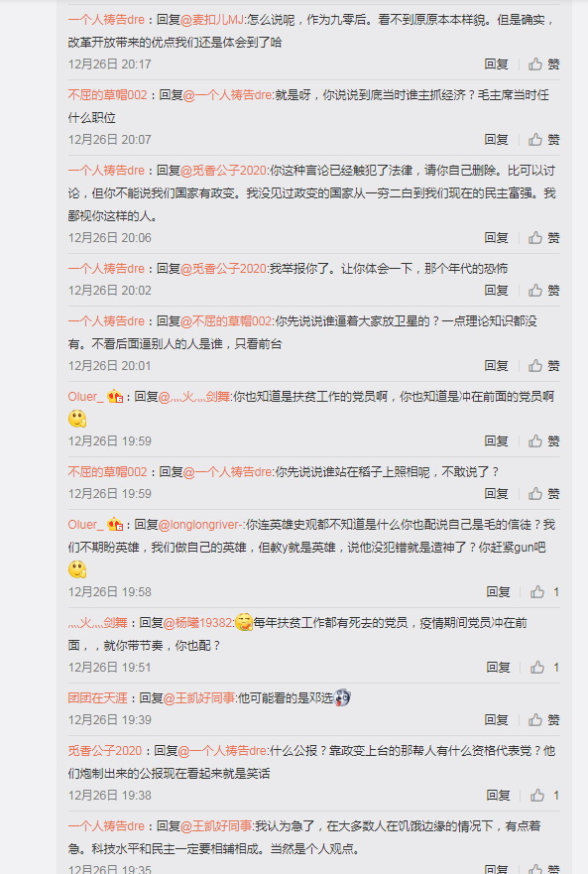Open 团团在天涯 user profile
This screenshot has height=874, width=588.
pos(97,697)
